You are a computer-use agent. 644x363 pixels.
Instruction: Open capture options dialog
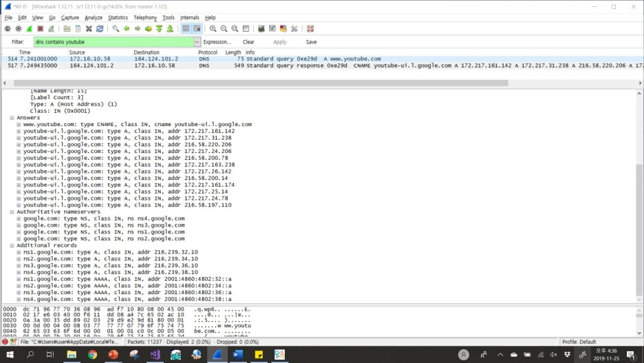pyautogui.click(x=19, y=29)
